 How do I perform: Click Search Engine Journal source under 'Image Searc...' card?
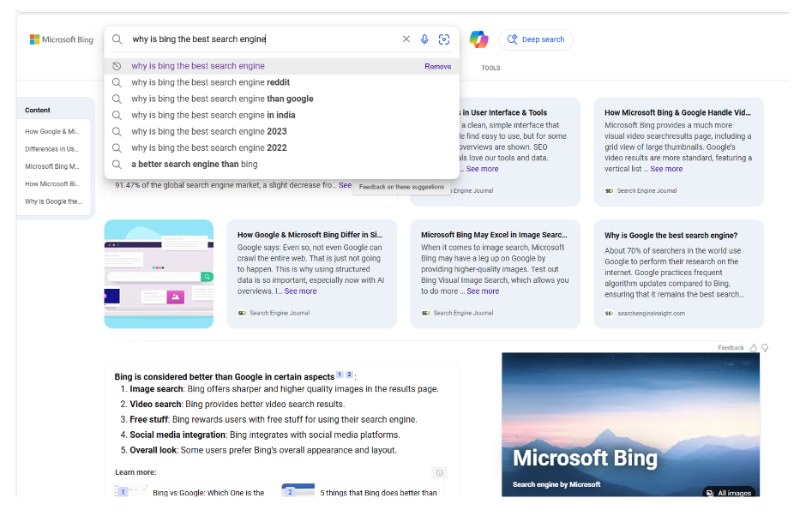pos(463,313)
